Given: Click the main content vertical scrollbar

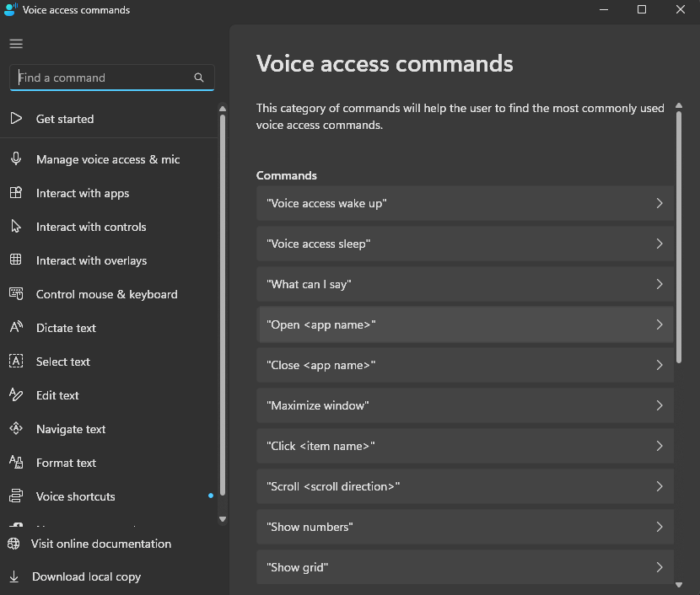Looking at the screenshot, I should click(x=679, y=236).
